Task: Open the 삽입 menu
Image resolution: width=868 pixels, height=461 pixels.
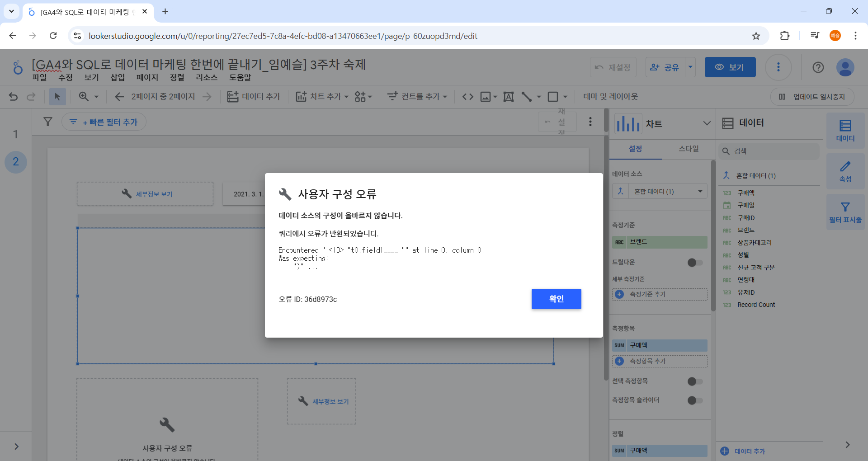Action: click(118, 77)
